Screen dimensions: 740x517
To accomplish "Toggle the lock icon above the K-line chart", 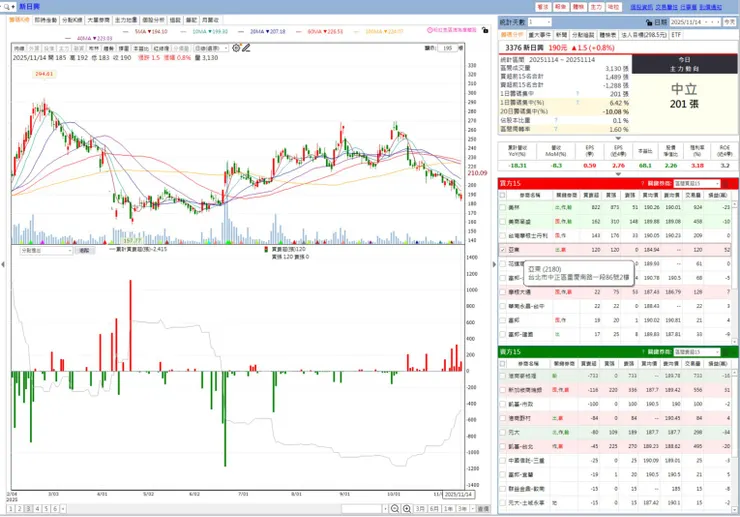I will [x=485, y=30].
